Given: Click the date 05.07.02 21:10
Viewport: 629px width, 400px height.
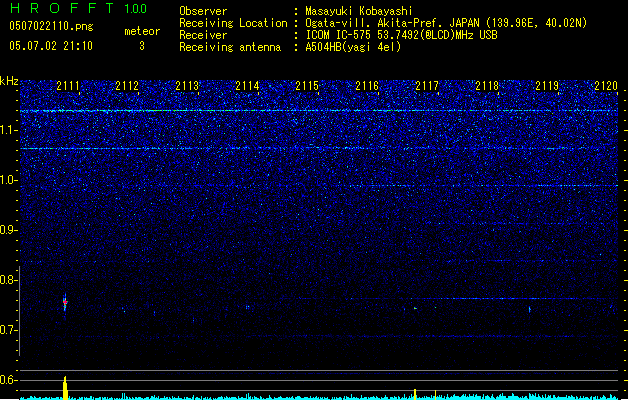Looking at the screenshot, I should (51, 46).
